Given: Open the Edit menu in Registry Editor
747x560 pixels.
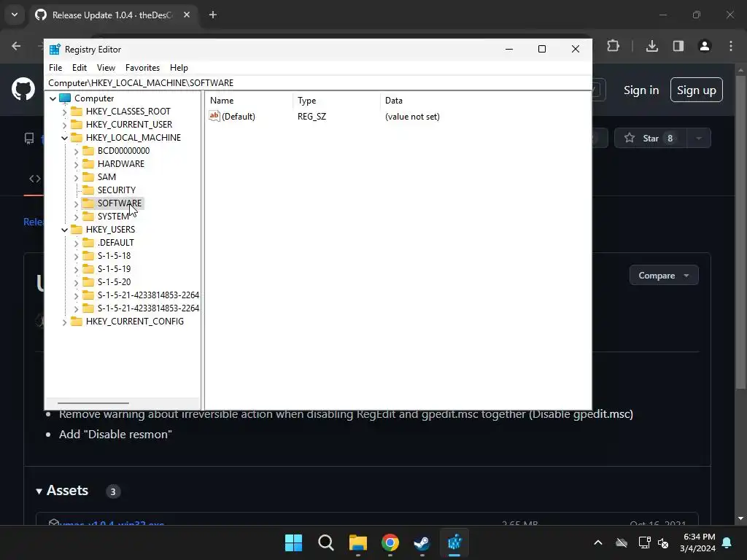Looking at the screenshot, I should click(79, 68).
